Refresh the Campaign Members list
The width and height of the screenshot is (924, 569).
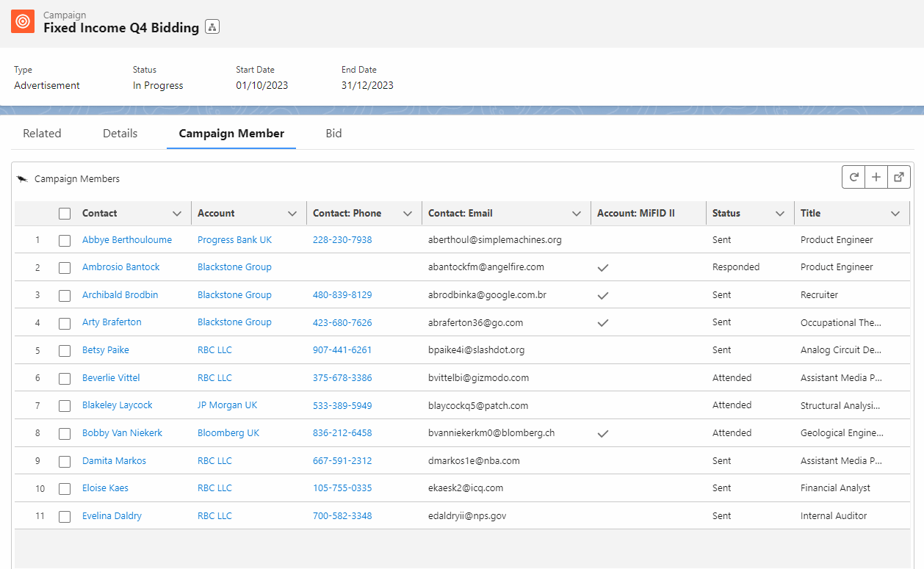(853, 177)
